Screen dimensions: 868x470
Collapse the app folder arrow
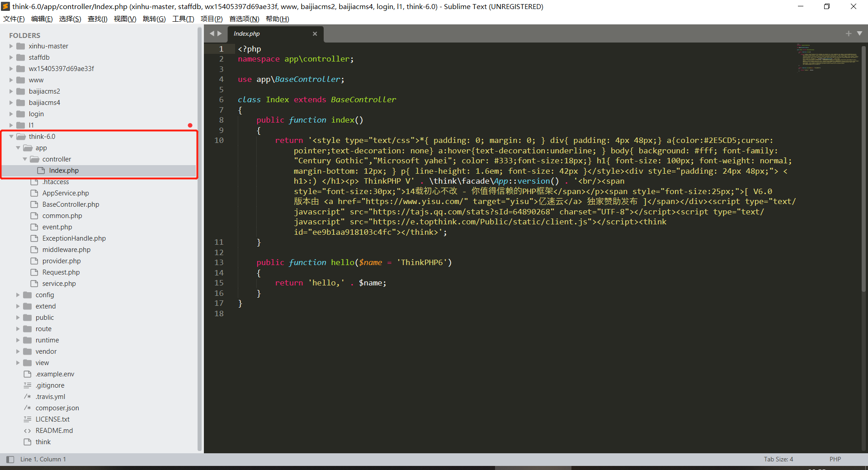click(18, 148)
